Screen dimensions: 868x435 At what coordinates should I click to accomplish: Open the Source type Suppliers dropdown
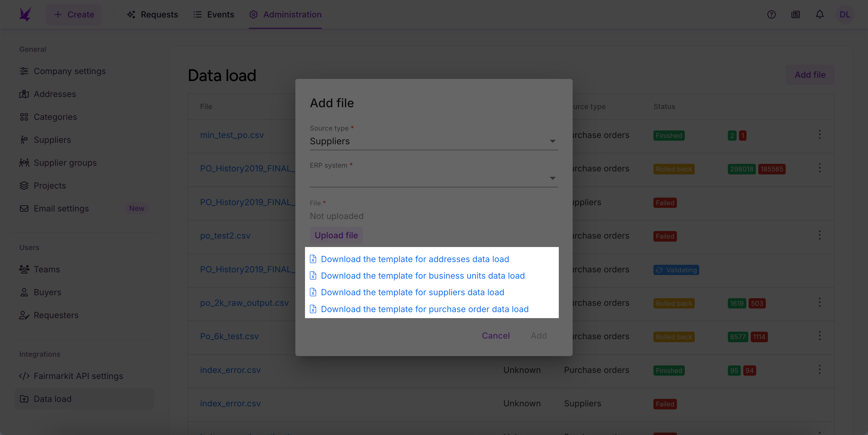[x=434, y=141]
